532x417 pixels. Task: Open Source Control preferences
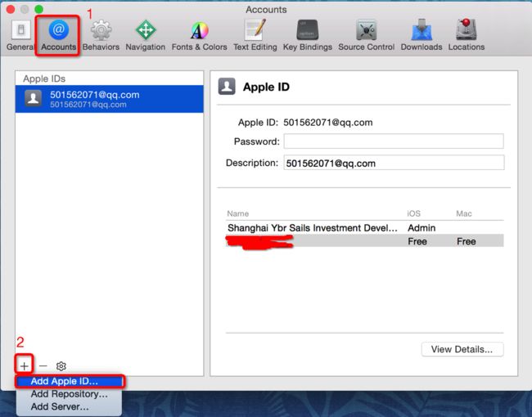[x=366, y=35]
